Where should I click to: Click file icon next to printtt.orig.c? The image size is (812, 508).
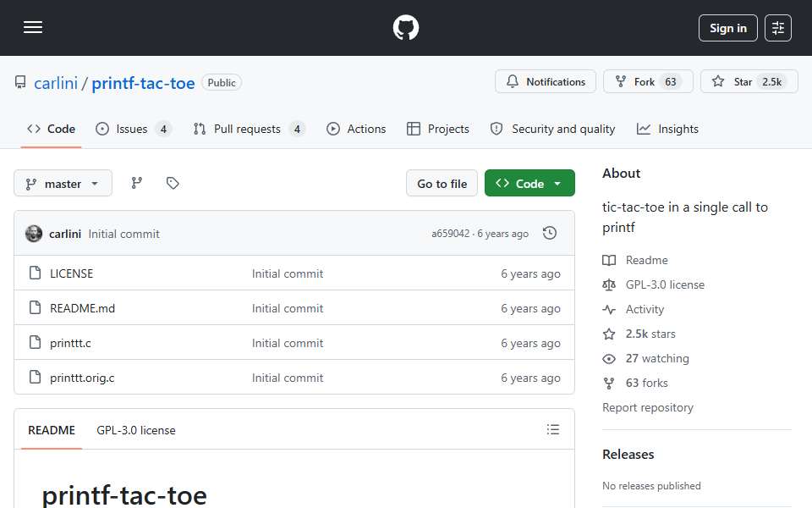coord(36,377)
